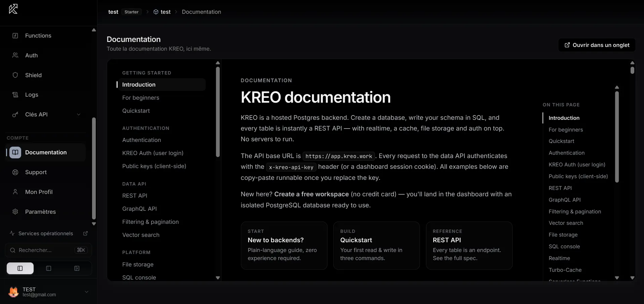Jump to Realtime in On this page
Screen dimensions: 644x304
point(559,258)
